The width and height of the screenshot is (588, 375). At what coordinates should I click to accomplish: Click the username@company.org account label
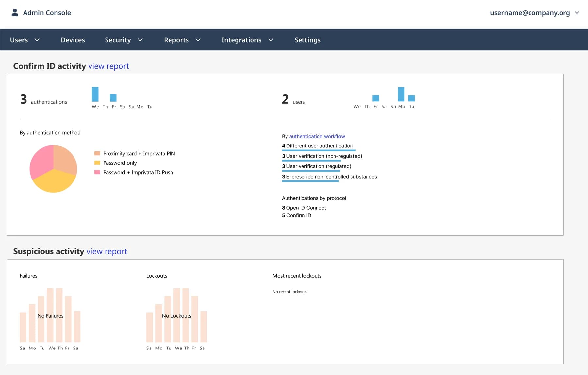[x=530, y=13]
